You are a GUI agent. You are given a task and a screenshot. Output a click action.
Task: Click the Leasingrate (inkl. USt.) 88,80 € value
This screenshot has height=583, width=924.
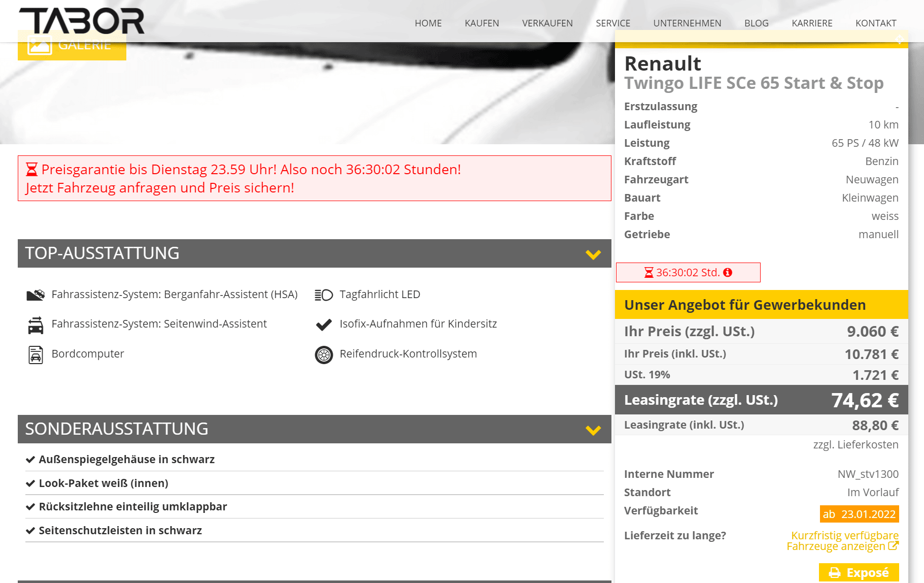pyautogui.click(x=875, y=426)
